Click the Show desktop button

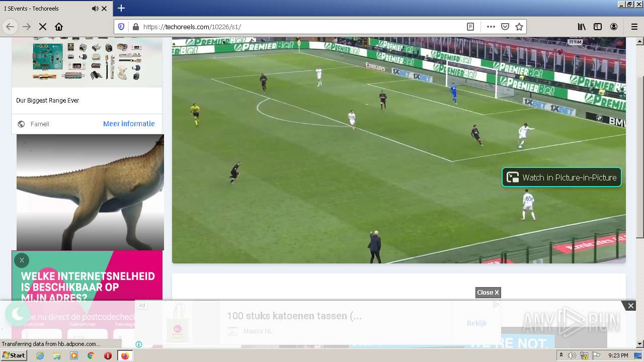tap(639, 355)
